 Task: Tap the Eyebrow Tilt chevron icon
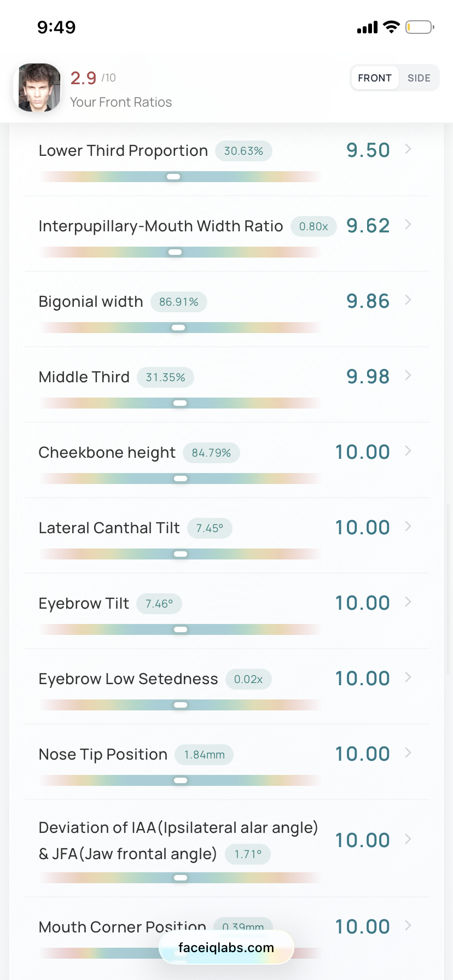click(x=408, y=602)
